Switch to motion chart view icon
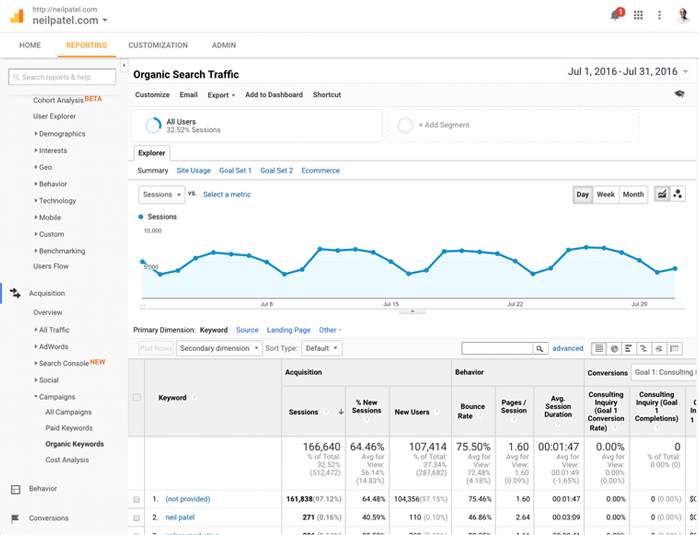 [x=678, y=194]
